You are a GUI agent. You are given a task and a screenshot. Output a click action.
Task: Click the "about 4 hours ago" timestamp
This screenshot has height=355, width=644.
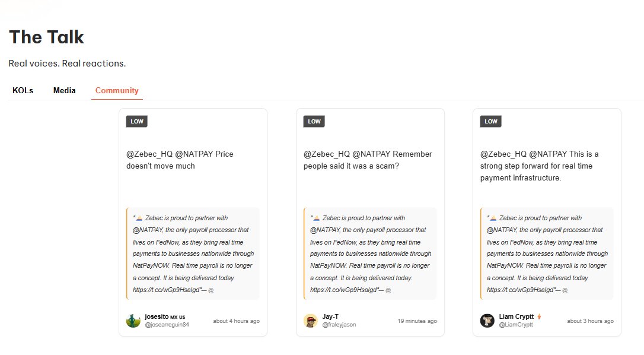pyautogui.click(x=236, y=321)
